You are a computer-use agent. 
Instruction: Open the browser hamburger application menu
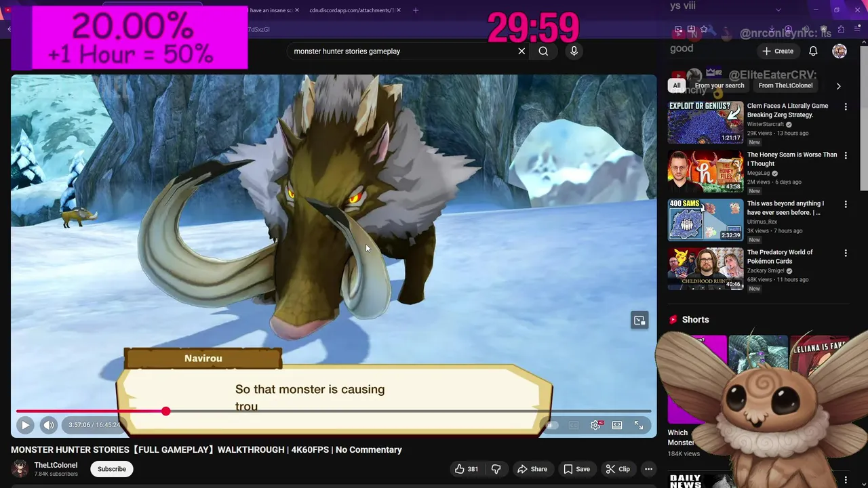point(857,29)
